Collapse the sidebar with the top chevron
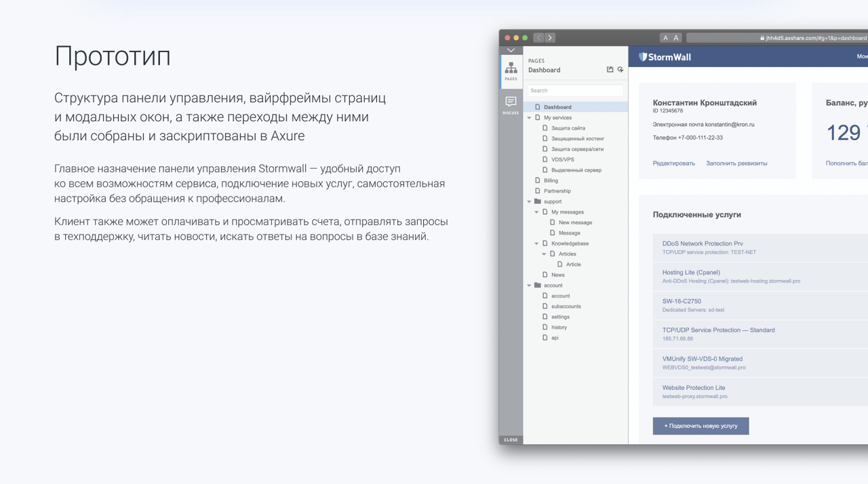 [x=511, y=50]
